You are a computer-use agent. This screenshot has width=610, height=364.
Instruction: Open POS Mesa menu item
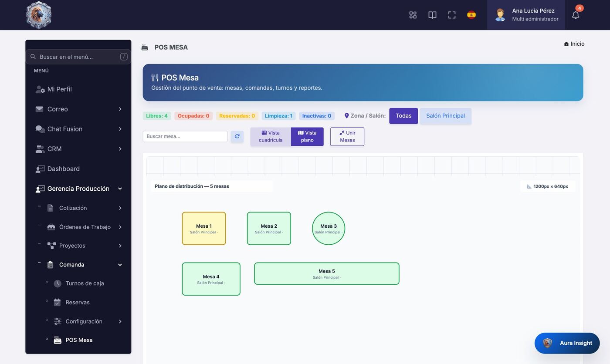point(79,340)
